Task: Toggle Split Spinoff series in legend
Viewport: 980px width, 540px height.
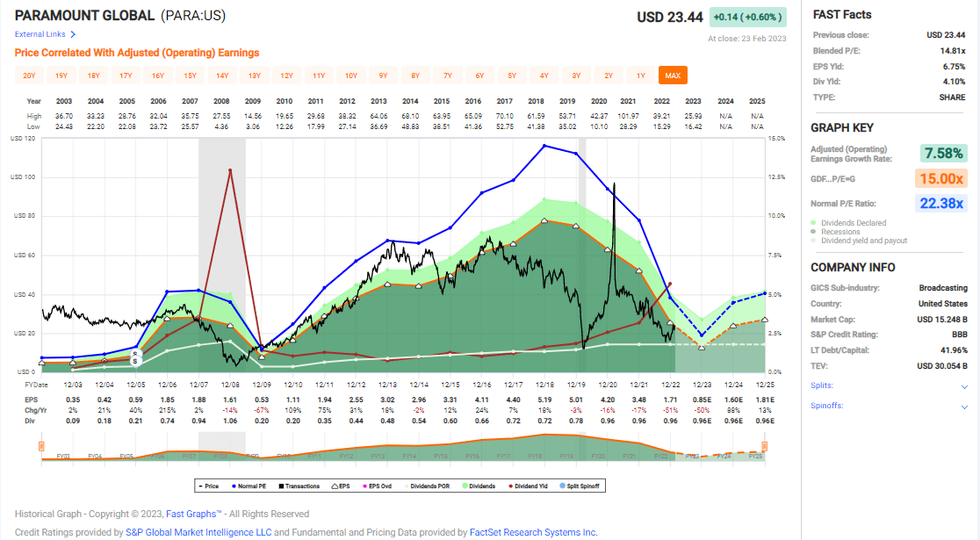Action: [580, 486]
